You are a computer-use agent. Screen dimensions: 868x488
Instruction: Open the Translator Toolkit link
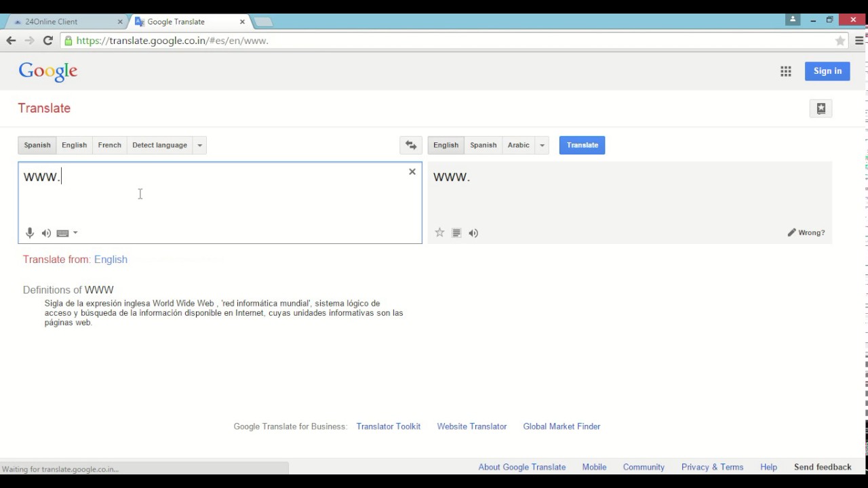(x=389, y=426)
